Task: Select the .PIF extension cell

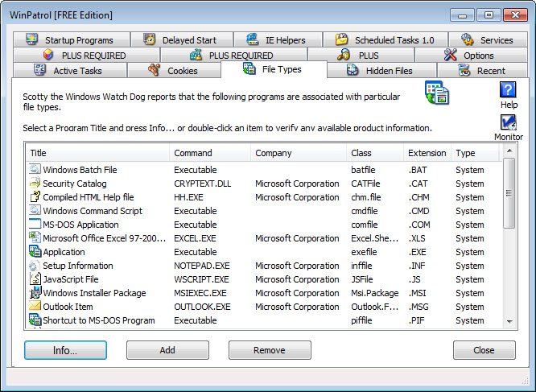Action: point(417,320)
